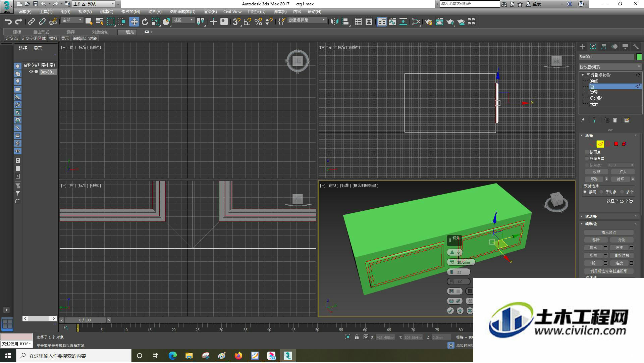The width and height of the screenshot is (644, 363).
Task: Open the Schematic View icon
Action: (403, 22)
